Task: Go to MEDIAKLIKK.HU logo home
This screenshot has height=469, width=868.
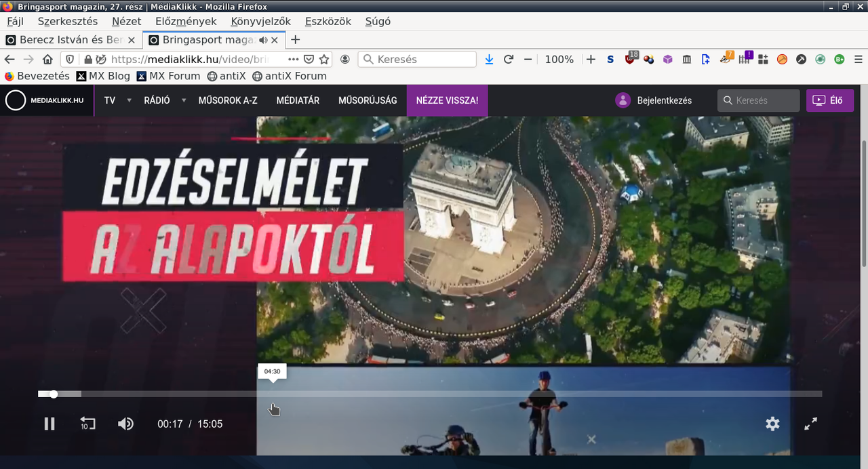Action: click(x=45, y=100)
